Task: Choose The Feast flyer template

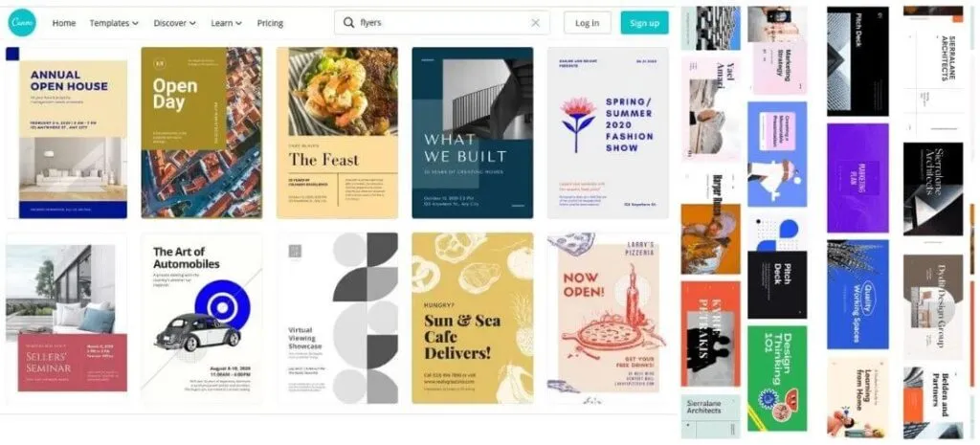Action: 338,132
